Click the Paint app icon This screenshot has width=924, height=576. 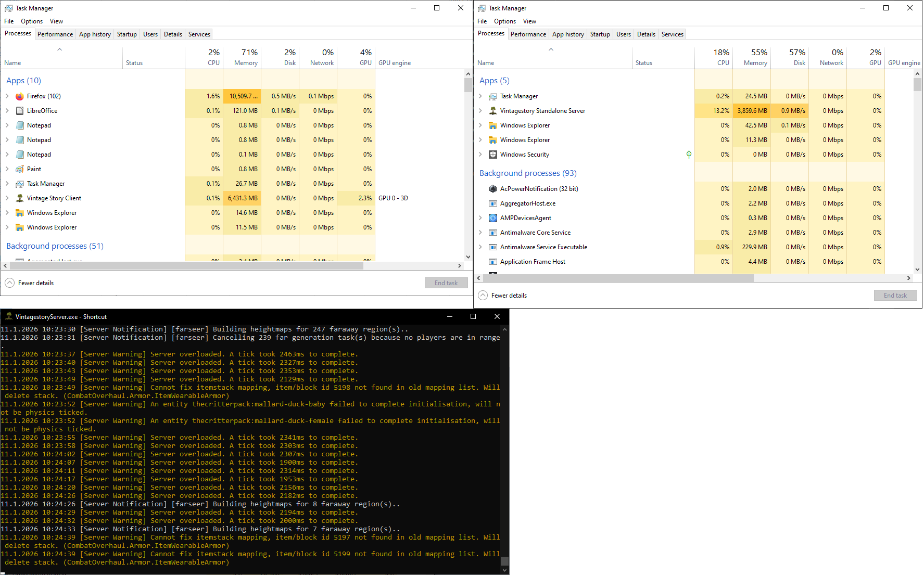20,169
